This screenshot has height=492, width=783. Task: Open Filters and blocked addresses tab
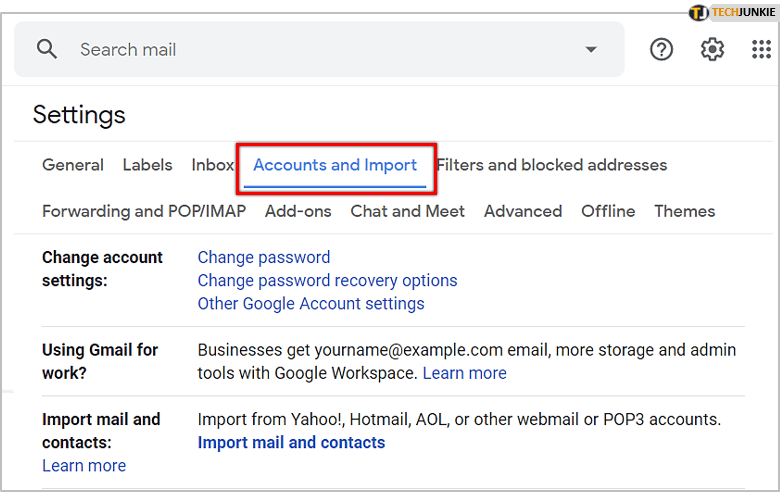[x=552, y=165]
